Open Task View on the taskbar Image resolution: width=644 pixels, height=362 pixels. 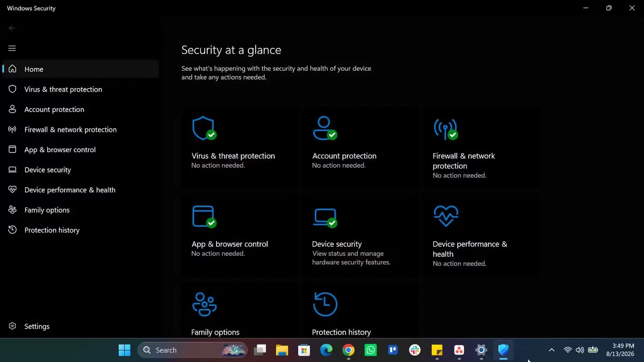pos(260,350)
